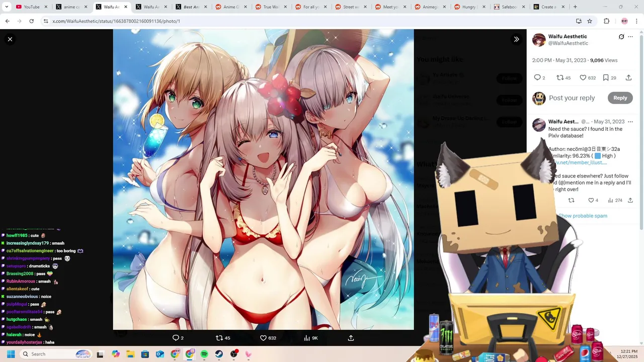Close the active Waifu Aesthetic tab
The image size is (644, 362).
[x=125, y=7]
